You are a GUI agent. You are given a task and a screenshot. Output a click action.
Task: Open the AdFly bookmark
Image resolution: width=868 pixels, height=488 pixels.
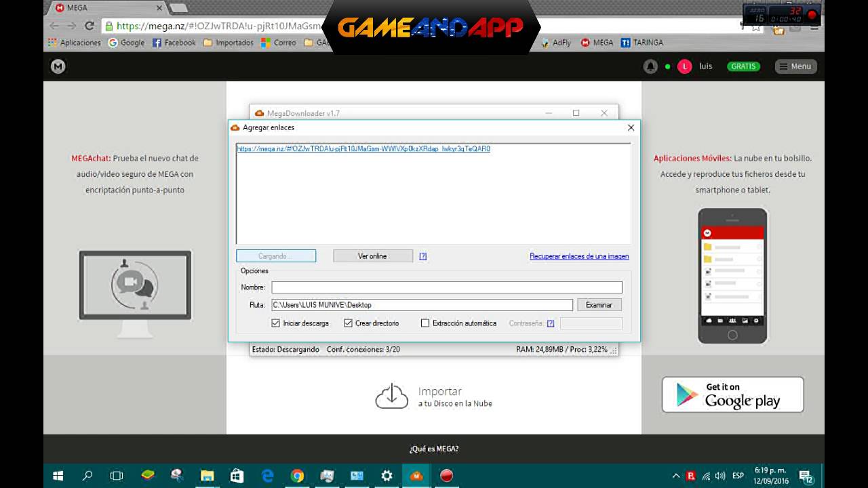click(556, 42)
